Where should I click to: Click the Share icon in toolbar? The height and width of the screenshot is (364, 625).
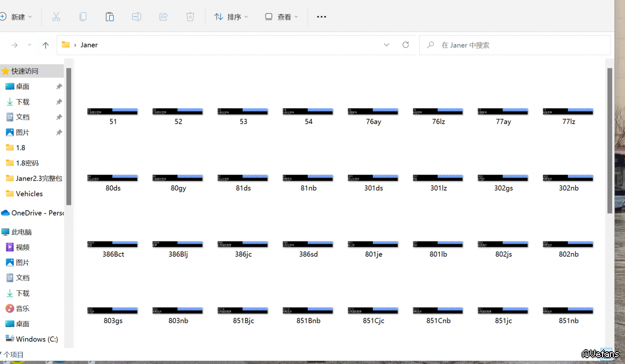click(163, 17)
